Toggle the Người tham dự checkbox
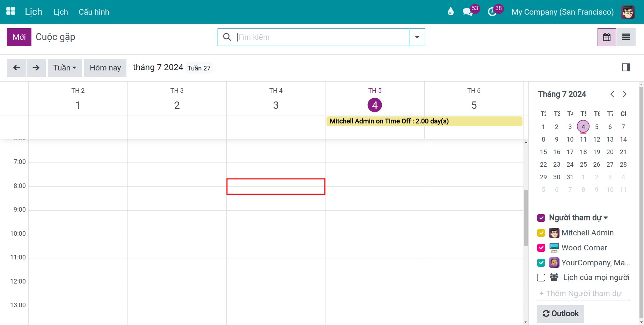Image resolution: width=644 pixels, height=325 pixels. [541, 218]
